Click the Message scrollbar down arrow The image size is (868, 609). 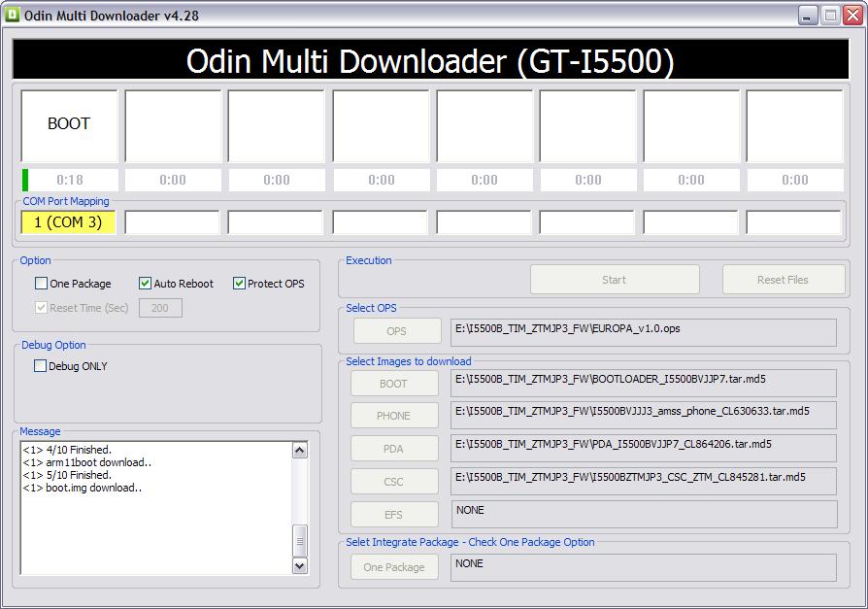coord(299,566)
